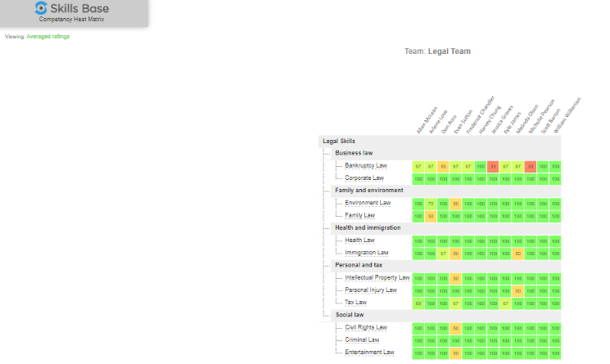This screenshot has height=364, width=610.
Task: Click the Skills Base logo icon
Action: [x=43, y=9]
